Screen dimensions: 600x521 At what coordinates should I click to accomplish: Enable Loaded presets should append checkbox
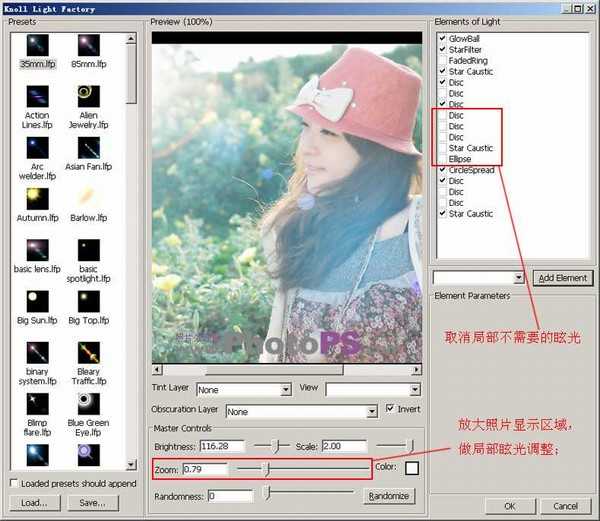pyautogui.click(x=14, y=482)
